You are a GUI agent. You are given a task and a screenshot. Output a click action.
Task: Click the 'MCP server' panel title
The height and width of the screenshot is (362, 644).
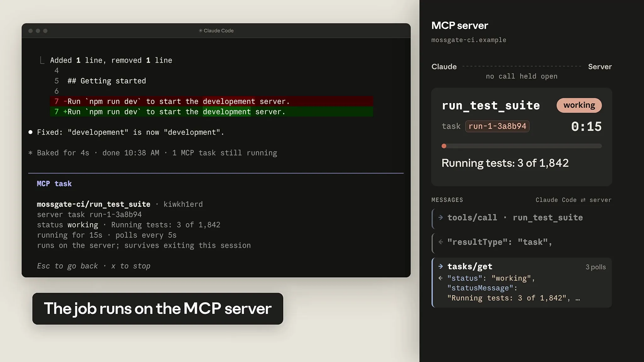tap(460, 25)
